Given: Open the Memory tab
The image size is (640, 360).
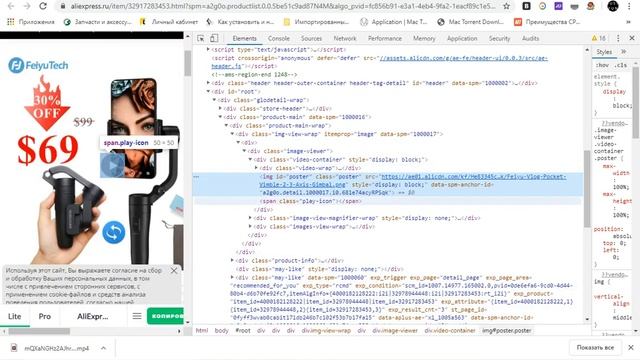Looking at the screenshot, I should 424,38.
